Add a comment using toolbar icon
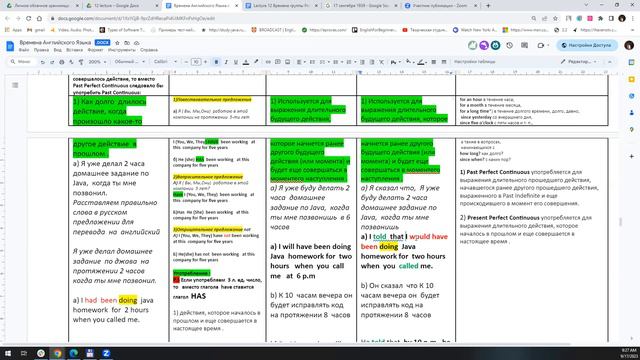 pos(278,62)
